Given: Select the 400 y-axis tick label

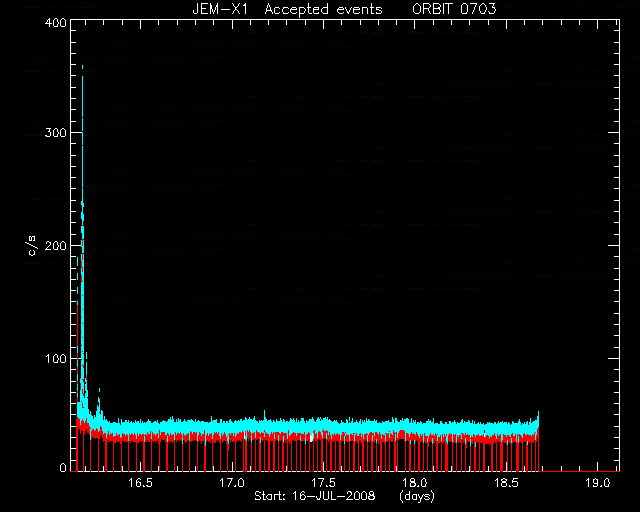Looking at the screenshot, I should (56, 23).
